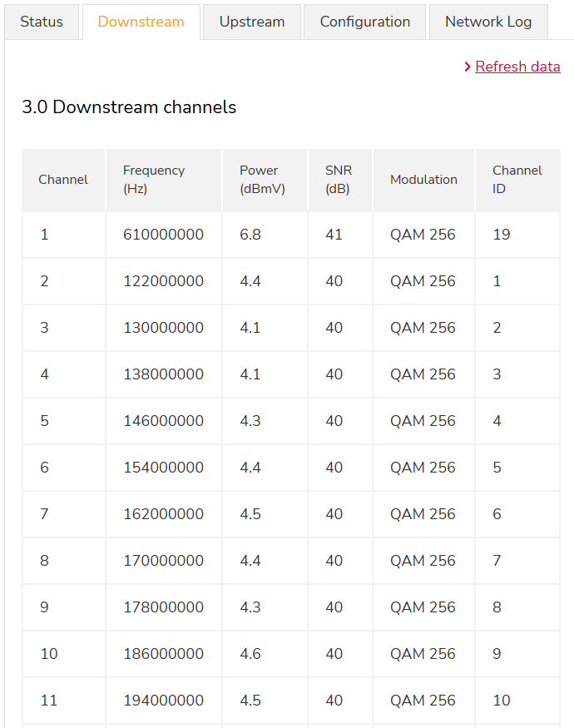Click the Channel ID column header

coord(517,180)
